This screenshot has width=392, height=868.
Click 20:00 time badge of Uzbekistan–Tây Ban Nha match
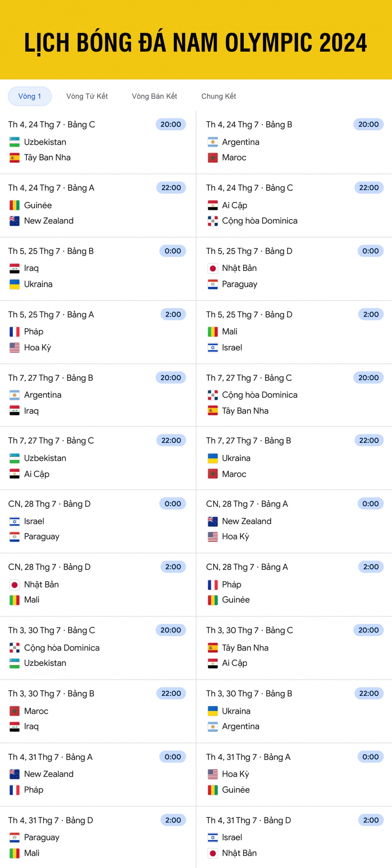171,124
